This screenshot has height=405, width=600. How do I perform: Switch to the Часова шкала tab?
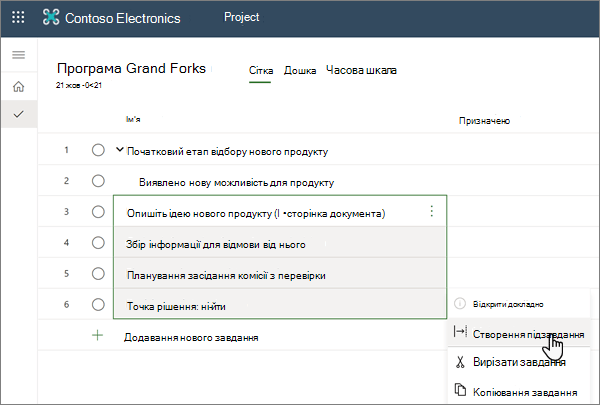click(x=361, y=70)
